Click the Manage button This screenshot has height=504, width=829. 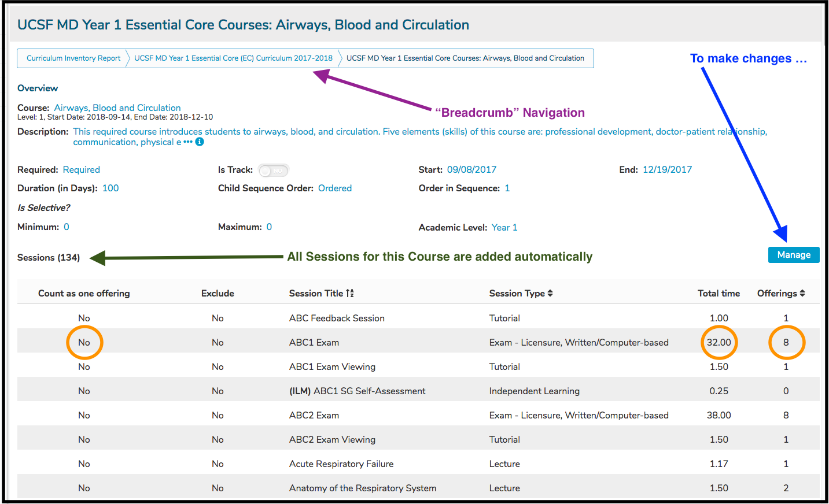click(794, 255)
